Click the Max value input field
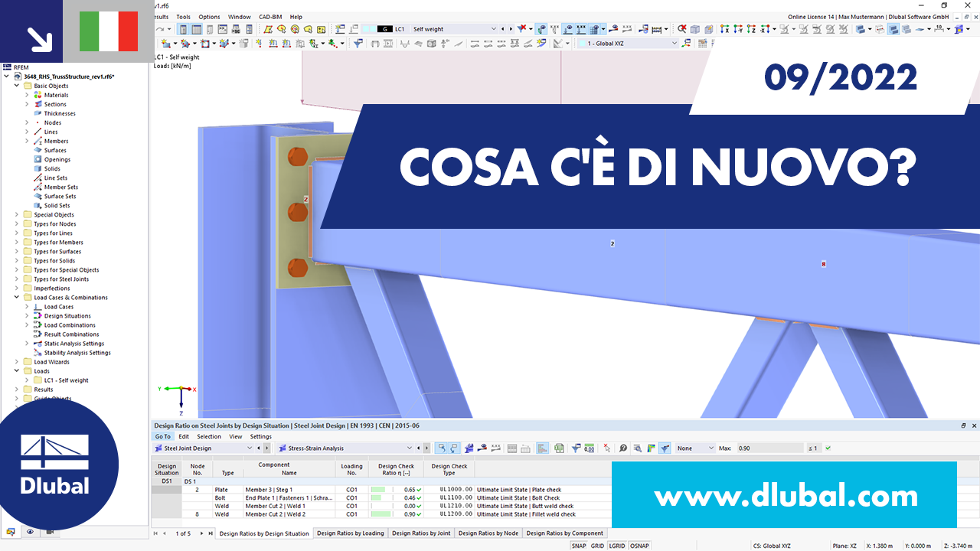 click(x=770, y=448)
